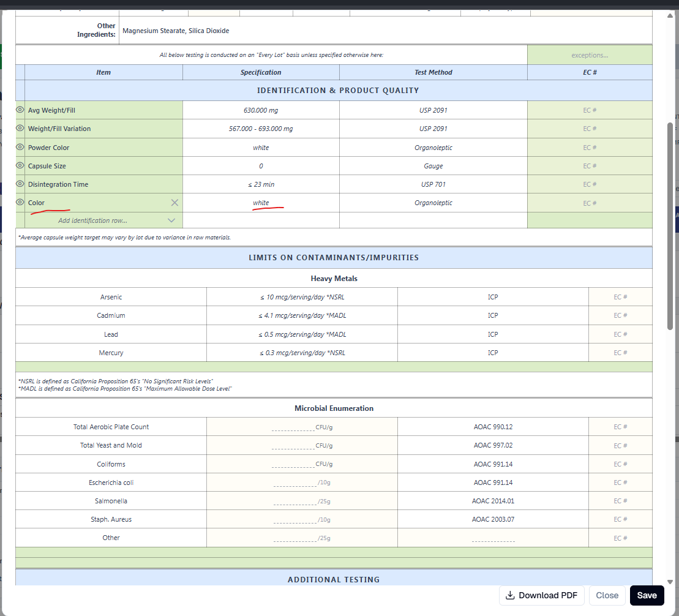The image size is (679, 616).
Task: Click 'USP 701' test method
Action: click(433, 184)
